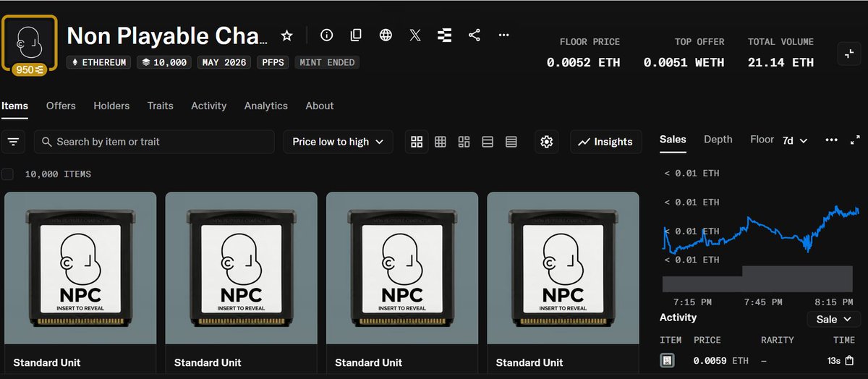Screen dimensions: 868x379
Task: Switch to the Activity tab
Action: pos(209,106)
